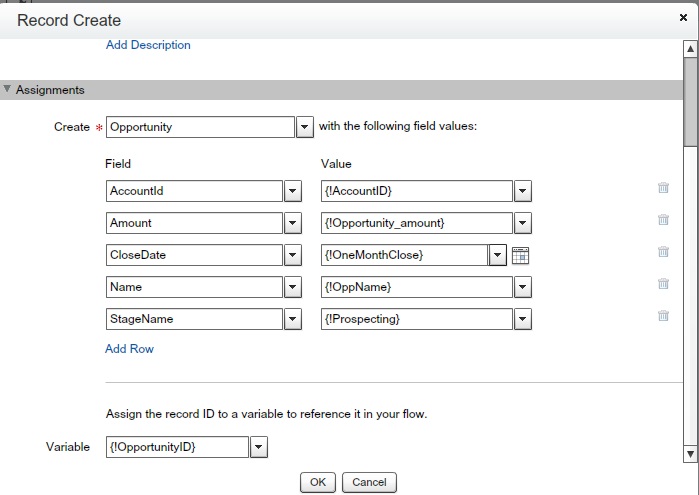Open the {!OpportunityID} variable dropdown
699x495 pixels.
point(259,447)
